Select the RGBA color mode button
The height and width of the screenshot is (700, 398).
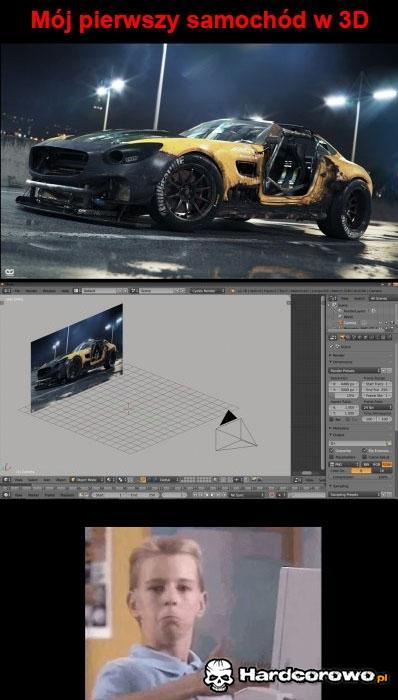click(x=387, y=464)
